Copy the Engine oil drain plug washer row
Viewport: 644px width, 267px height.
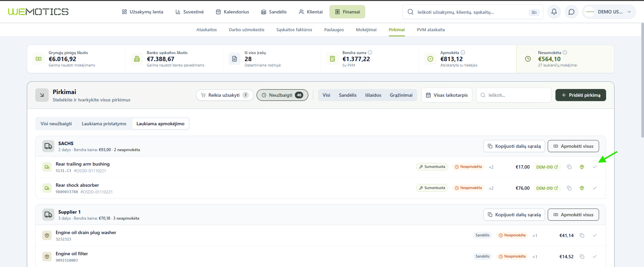(582, 235)
